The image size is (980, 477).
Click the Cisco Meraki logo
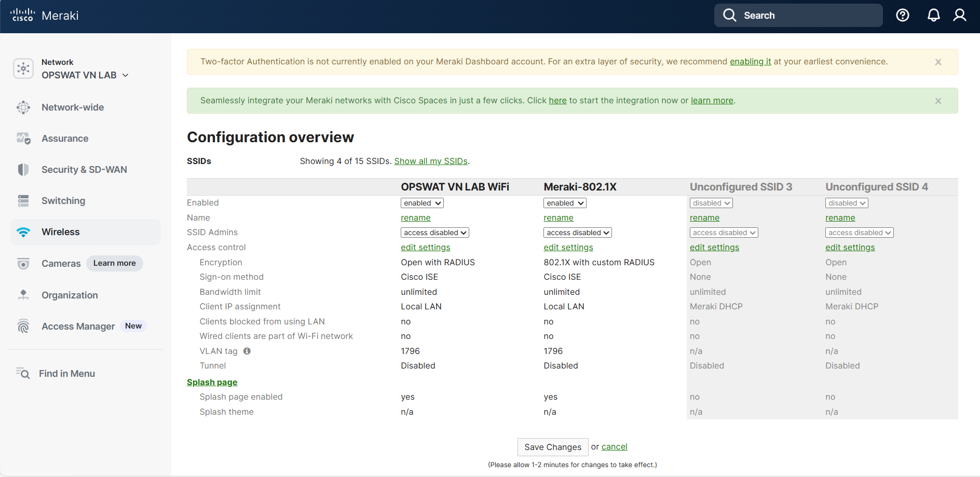(x=45, y=16)
